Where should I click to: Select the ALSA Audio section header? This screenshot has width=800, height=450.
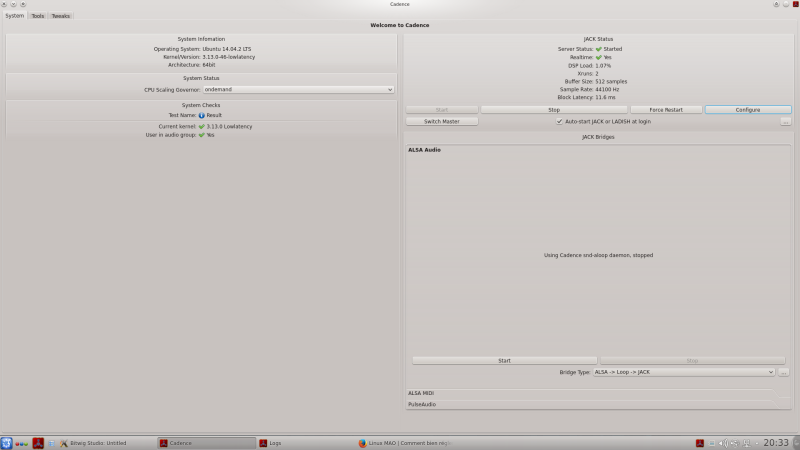[424, 150]
